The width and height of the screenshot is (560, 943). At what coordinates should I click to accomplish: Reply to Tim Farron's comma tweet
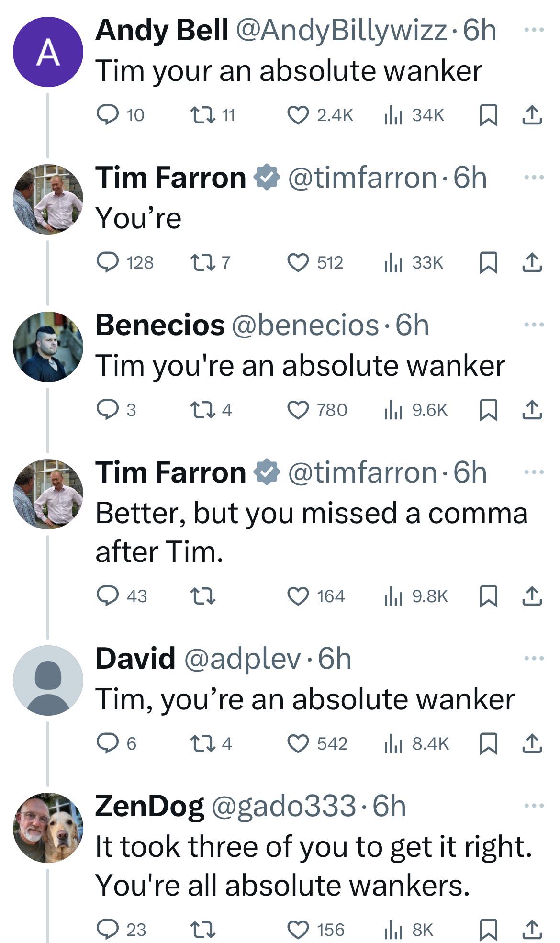click(x=108, y=596)
